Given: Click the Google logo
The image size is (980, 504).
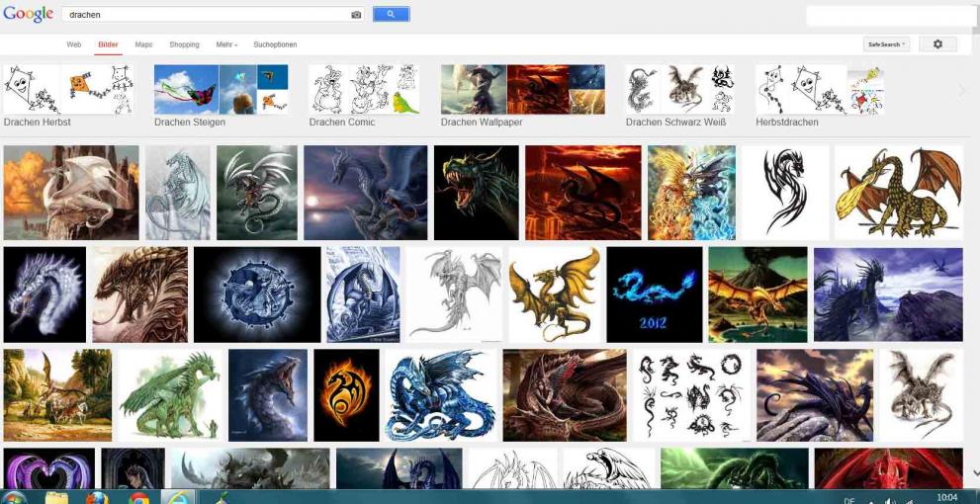Looking at the screenshot, I should [x=28, y=14].
